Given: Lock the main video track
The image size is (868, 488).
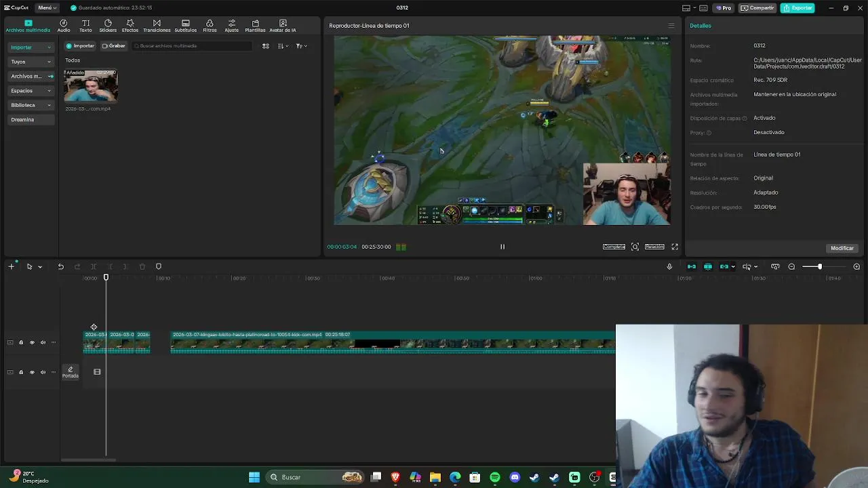Looking at the screenshot, I should [21, 342].
